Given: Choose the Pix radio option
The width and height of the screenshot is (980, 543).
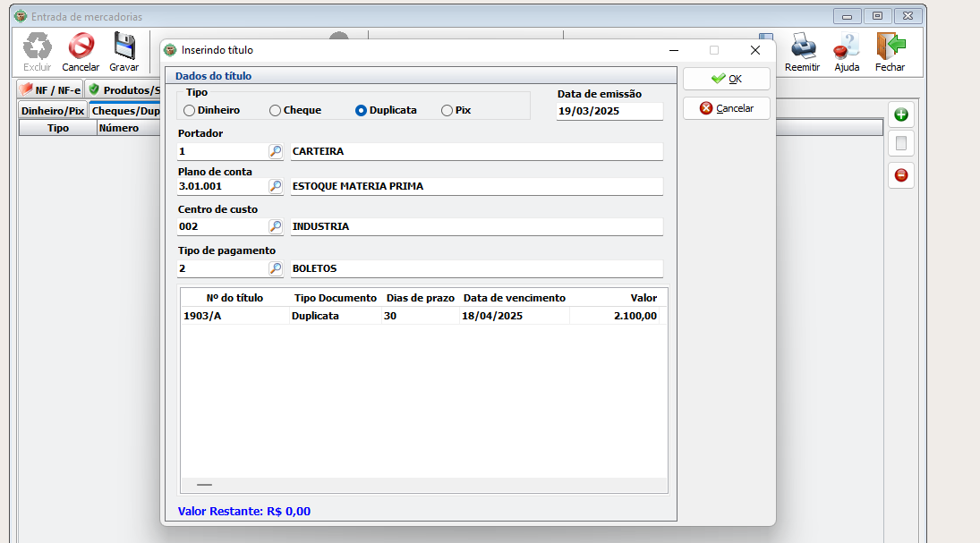Looking at the screenshot, I should coord(447,111).
